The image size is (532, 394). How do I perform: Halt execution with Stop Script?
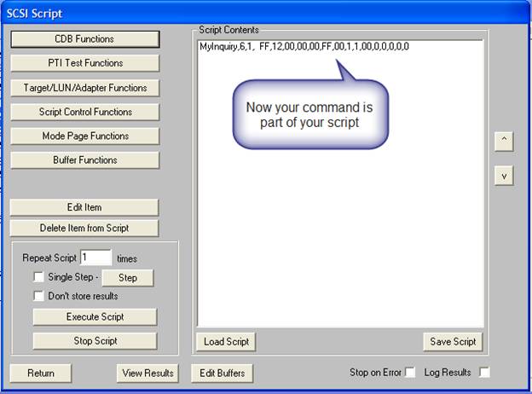pyautogui.click(x=95, y=341)
